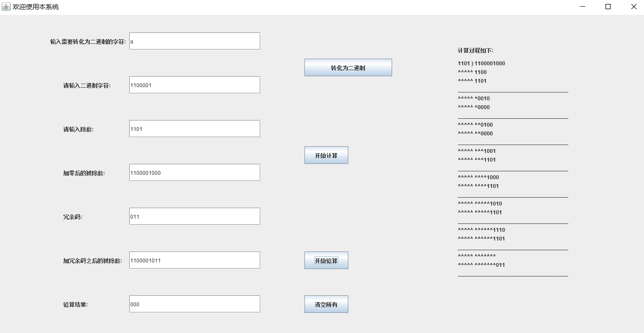644x333 pixels.
Task: Click the label 加零后的被除数:
Action: [x=84, y=173]
